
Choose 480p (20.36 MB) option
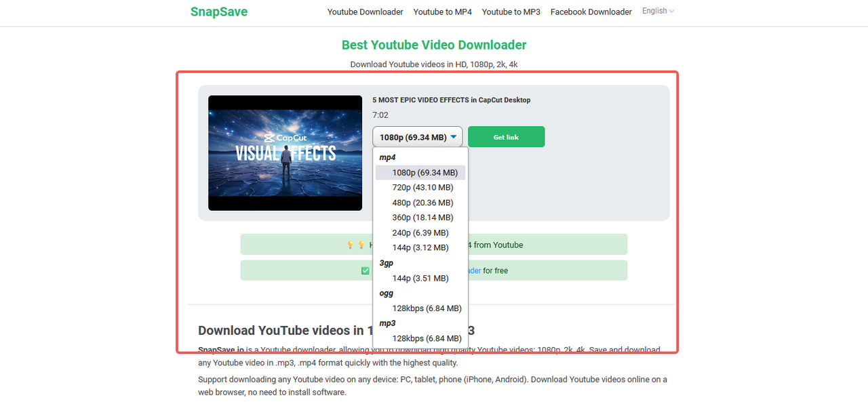tap(420, 203)
